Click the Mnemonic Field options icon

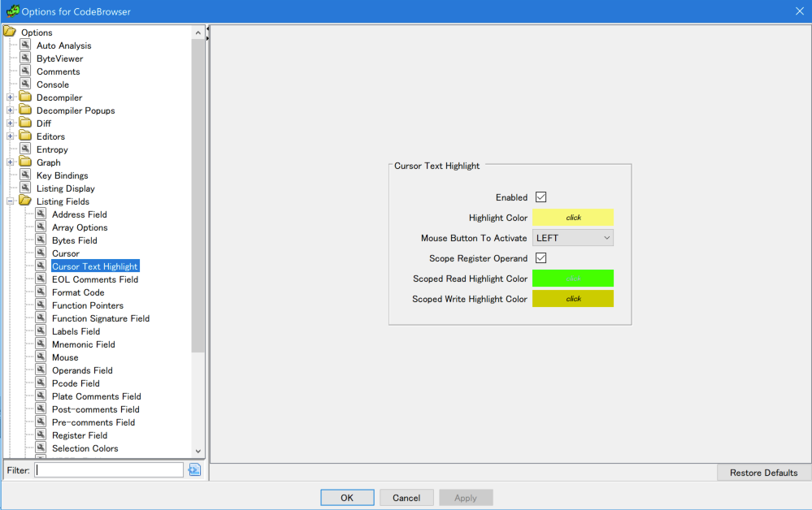[x=41, y=344]
